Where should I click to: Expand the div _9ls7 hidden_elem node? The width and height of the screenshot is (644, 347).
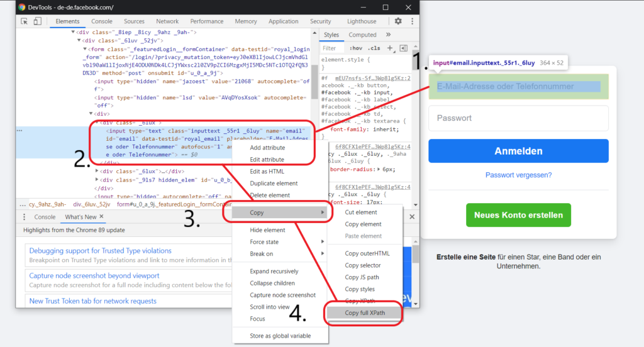click(97, 179)
